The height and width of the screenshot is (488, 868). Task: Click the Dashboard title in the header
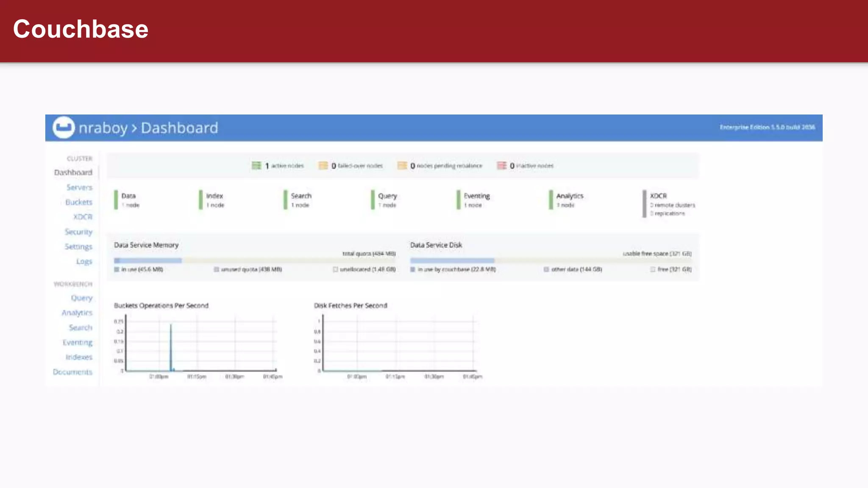[179, 128]
